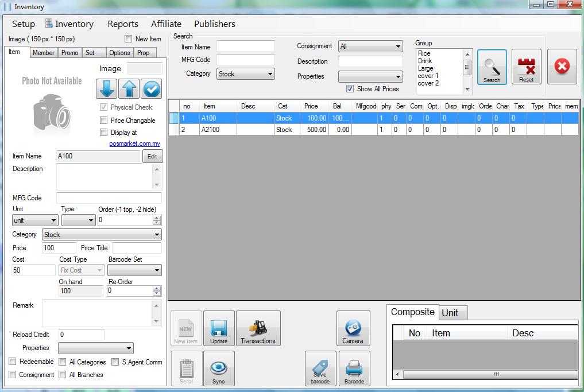Select the A2100 row in item grid

209,130
